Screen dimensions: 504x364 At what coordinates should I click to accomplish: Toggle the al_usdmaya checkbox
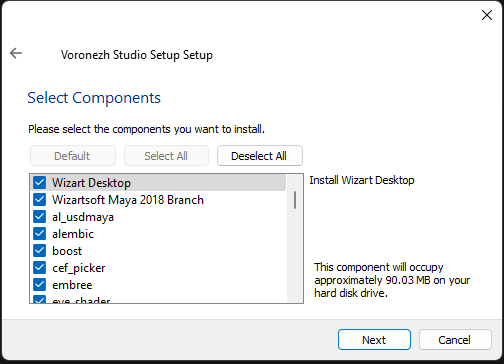pos(40,217)
